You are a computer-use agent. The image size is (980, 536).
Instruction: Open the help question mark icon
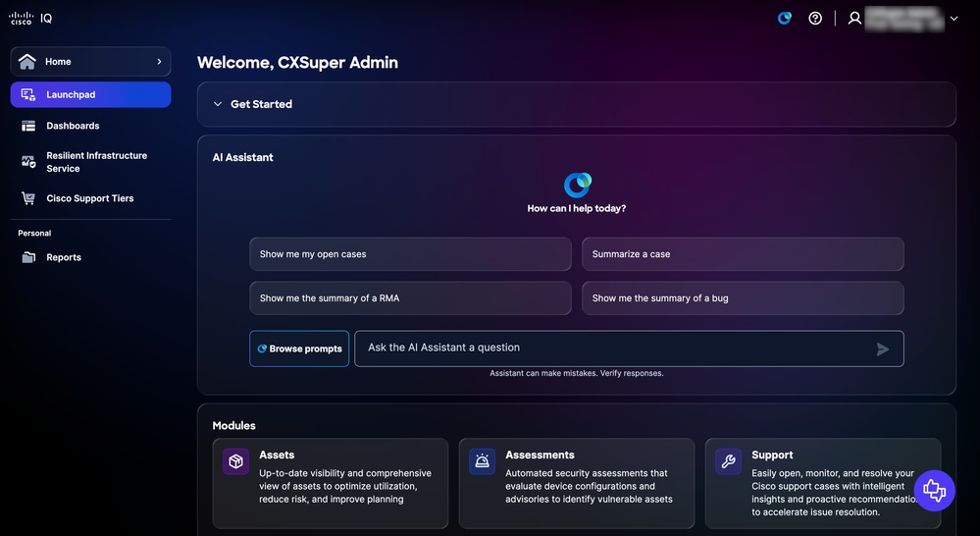coord(815,18)
